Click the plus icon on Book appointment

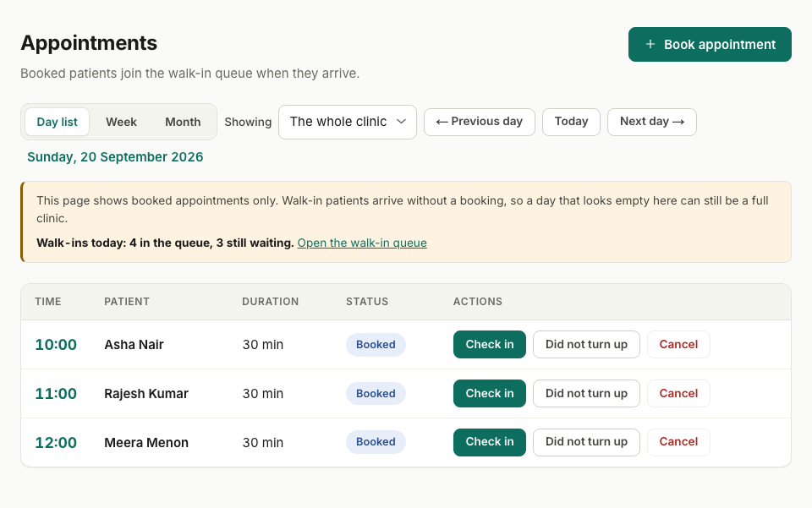(x=650, y=45)
